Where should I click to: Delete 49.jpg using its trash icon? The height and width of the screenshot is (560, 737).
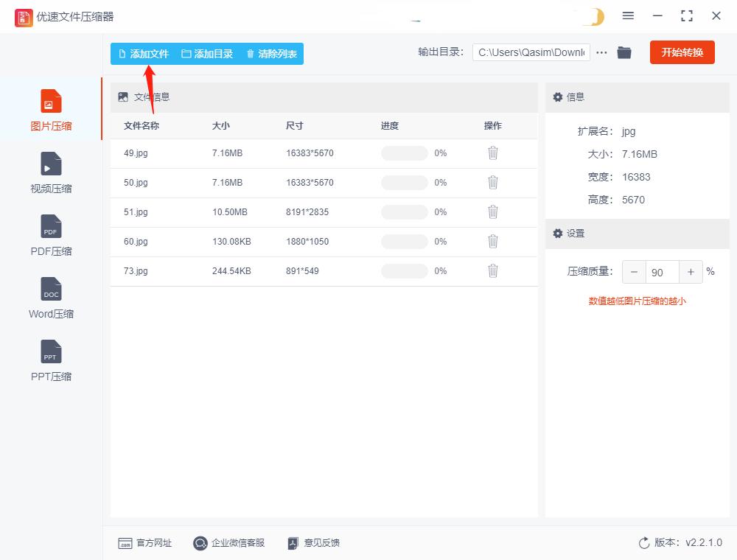492,153
